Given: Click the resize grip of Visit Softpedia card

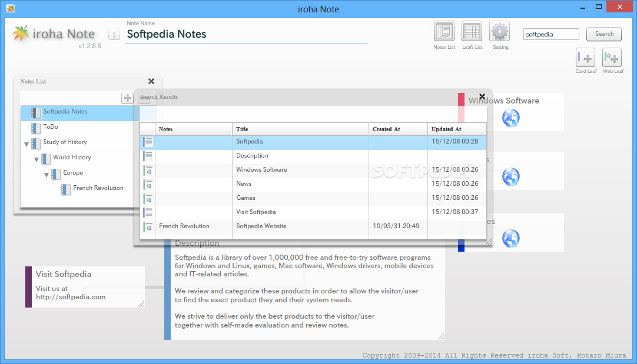Looking at the screenshot, I should (141, 304).
